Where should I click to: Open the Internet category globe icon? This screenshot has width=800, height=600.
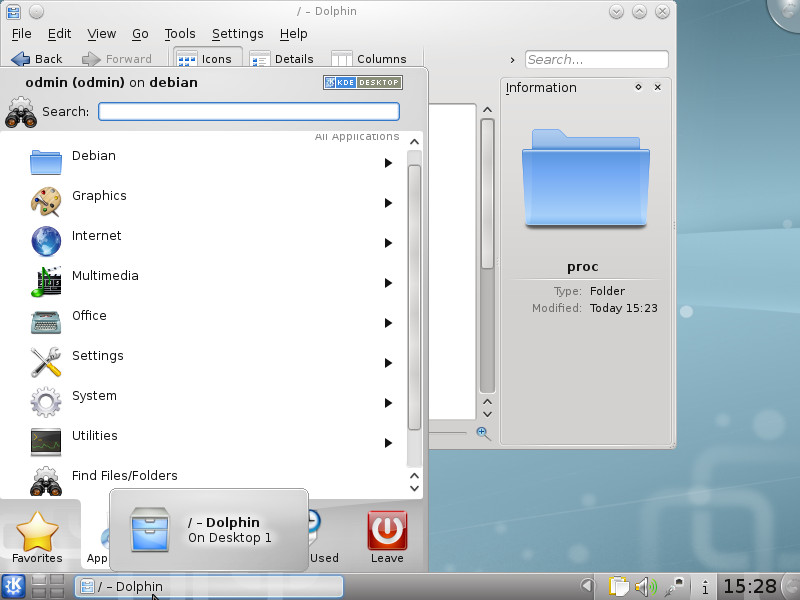[x=46, y=241]
